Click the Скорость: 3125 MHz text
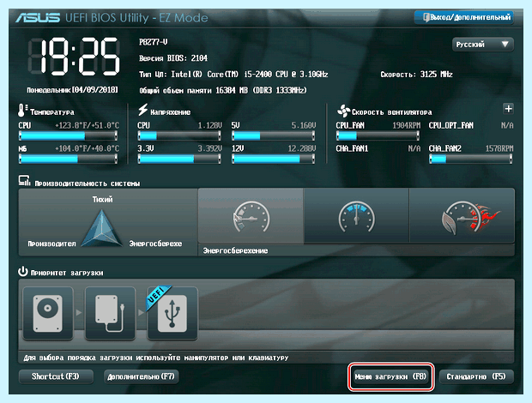The height and width of the screenshot is (403, 532). 417,75
